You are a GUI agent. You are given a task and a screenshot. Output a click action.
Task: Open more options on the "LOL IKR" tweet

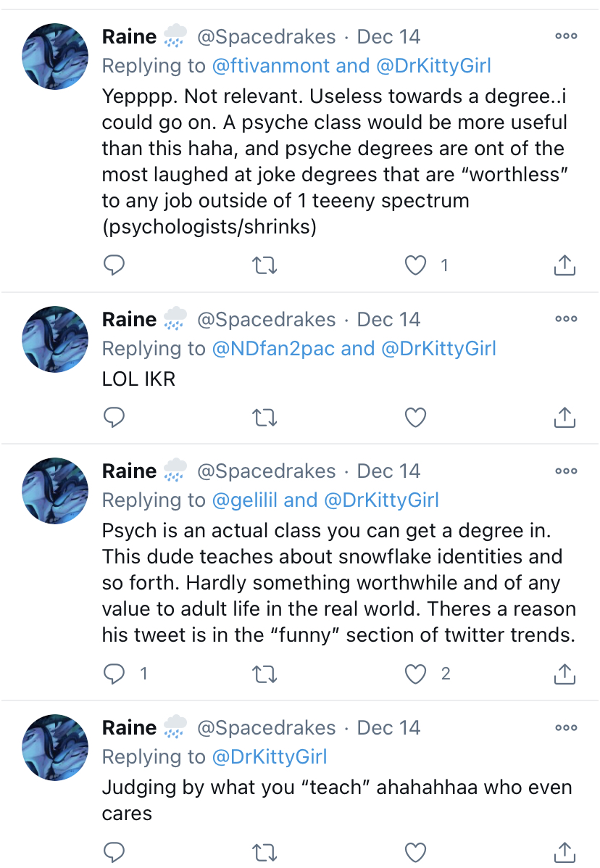point(566,319)
